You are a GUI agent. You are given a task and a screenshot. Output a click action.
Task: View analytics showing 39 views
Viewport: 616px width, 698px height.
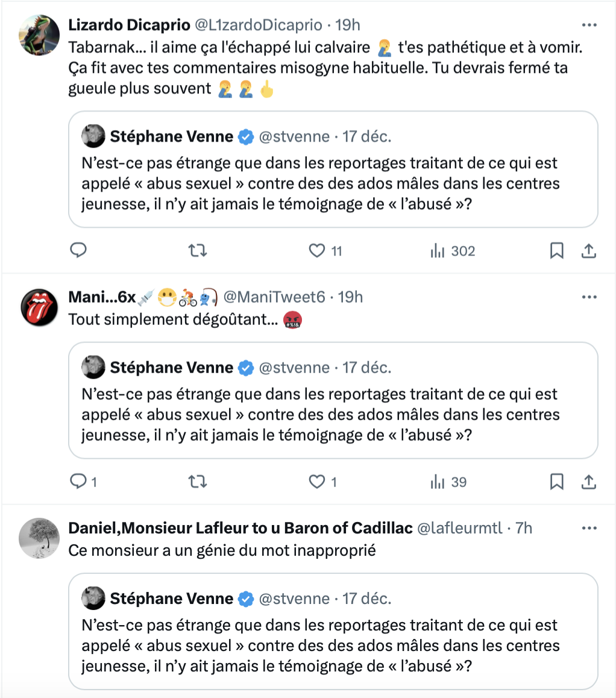pos(448,482)
